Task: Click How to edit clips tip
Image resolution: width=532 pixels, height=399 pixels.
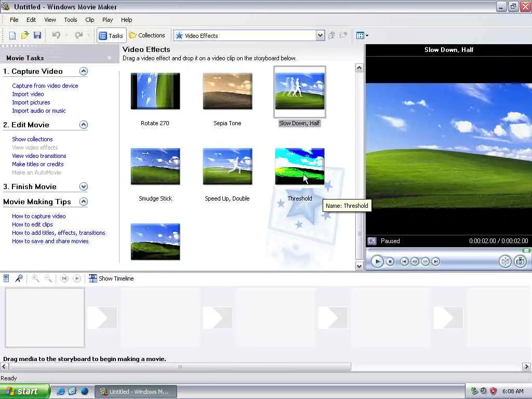Action: (x=32, y=224)
